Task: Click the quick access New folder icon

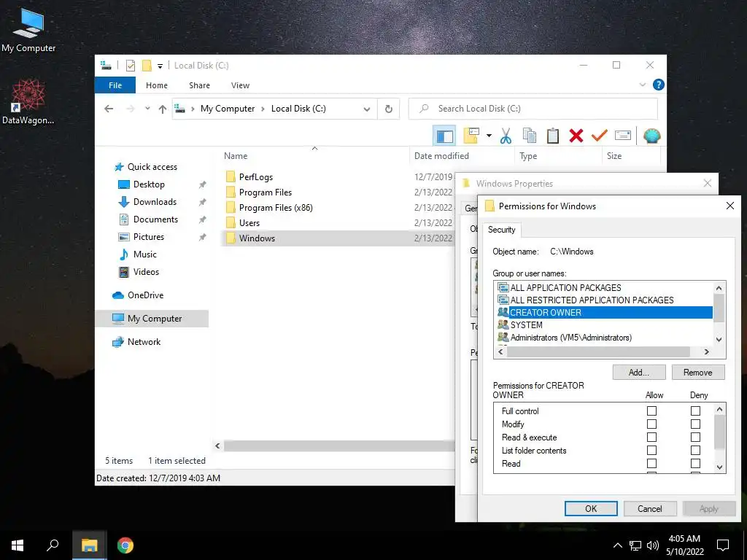Action: (x=147, y=66)
